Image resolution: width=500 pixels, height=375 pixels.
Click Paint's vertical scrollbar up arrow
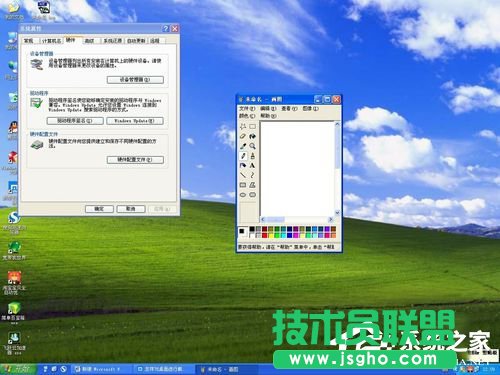[337, 124]
